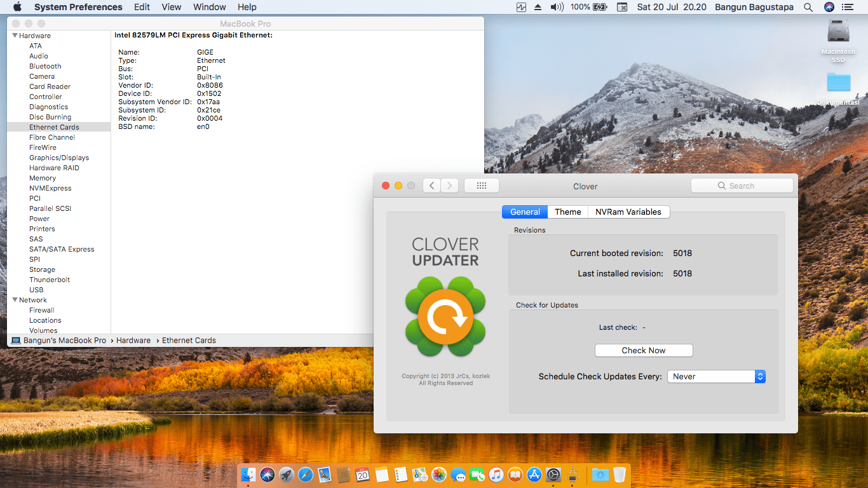Click the volume icon in menu bar
Screen dimensions: 868x488
coord(557,7)
